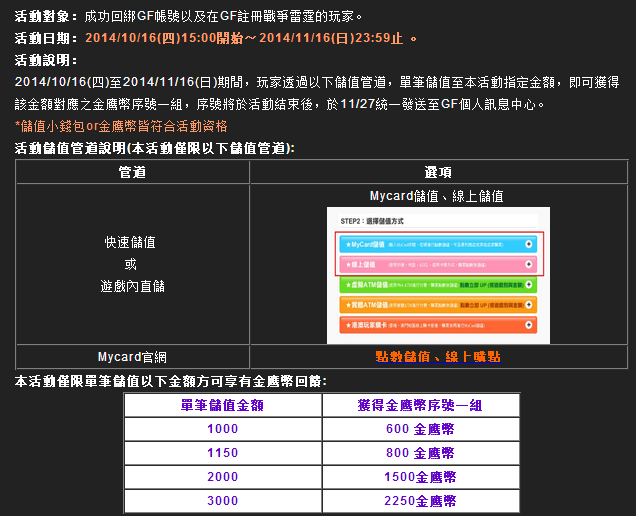Click the 600 金鷹幣 reward cell
Viewport: 636px width, 516px height.
[x=421, y=429]
